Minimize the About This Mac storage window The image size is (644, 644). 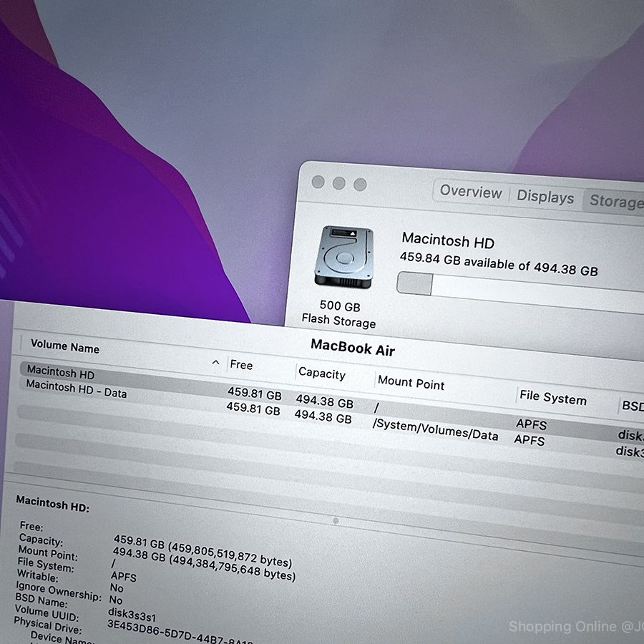(339, 183)
